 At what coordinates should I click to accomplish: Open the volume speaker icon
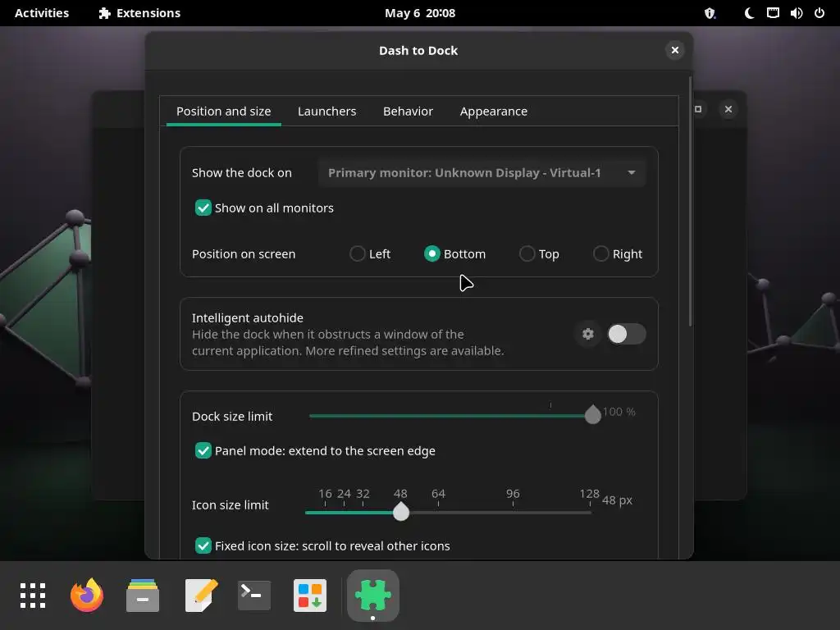pyautogui.click(x=796, y=13)
